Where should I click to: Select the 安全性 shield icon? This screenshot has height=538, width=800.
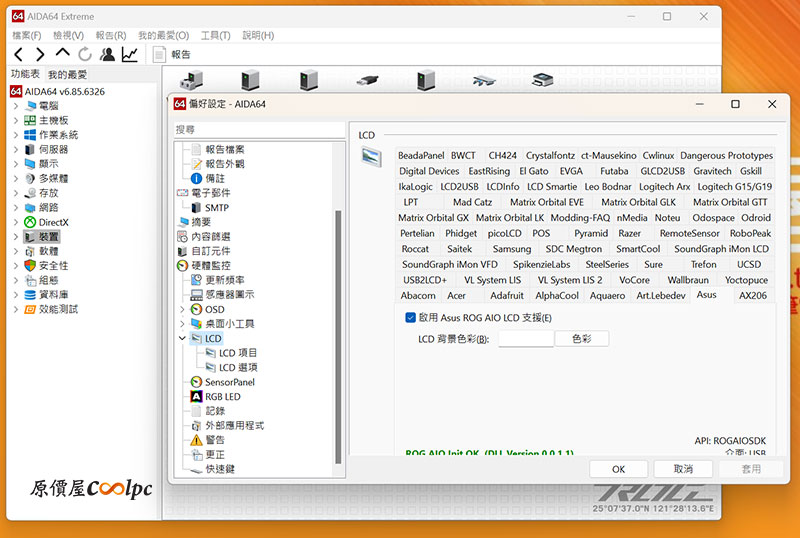pos(30,265)
